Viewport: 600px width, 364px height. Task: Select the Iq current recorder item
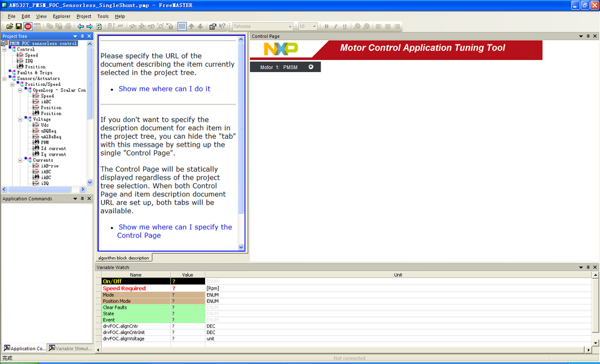[x=54, y=154]
